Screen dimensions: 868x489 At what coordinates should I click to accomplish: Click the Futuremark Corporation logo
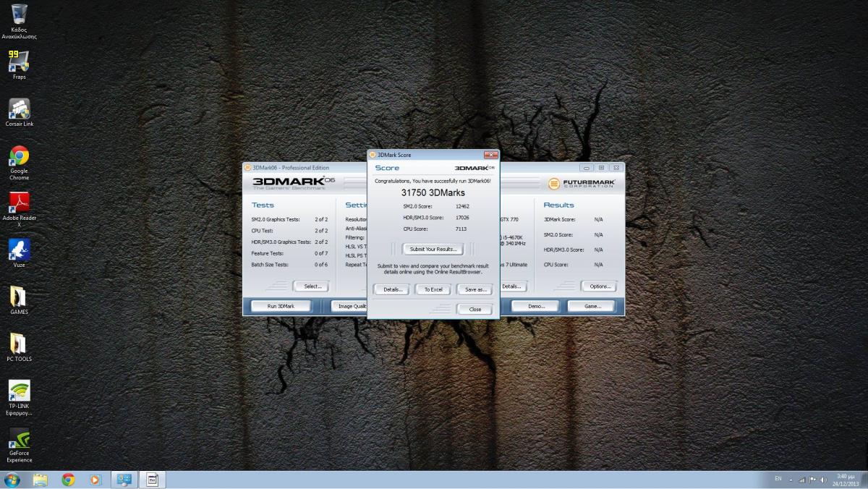(x=582, y=184)
